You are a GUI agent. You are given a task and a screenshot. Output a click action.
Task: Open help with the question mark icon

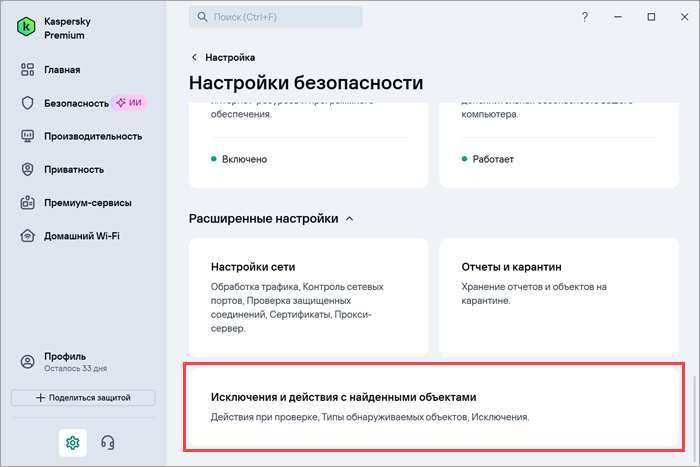[584, 17]
